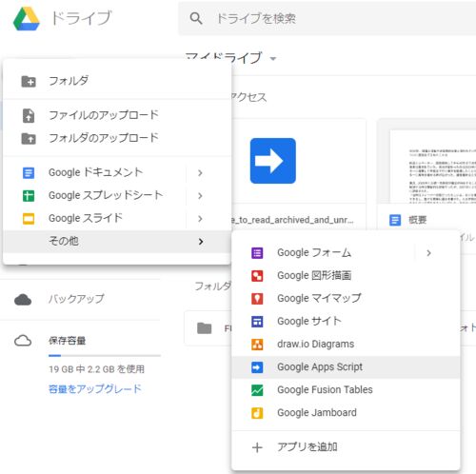Click the ドライブ title text
The width and height of the screenshot is (476, 474).
pos(81,18)
